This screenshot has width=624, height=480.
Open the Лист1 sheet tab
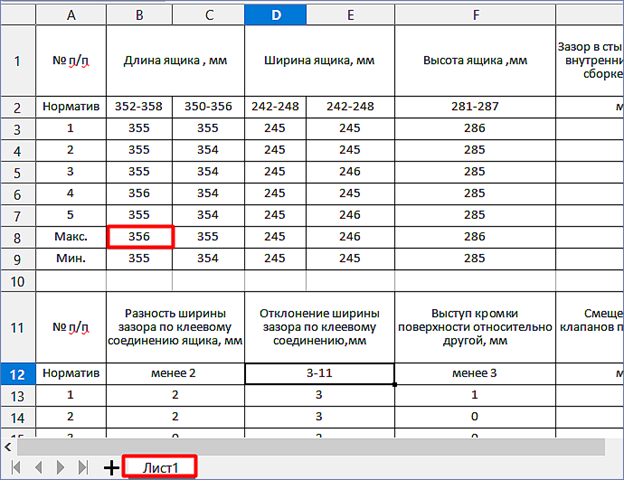tap(160, 467)
